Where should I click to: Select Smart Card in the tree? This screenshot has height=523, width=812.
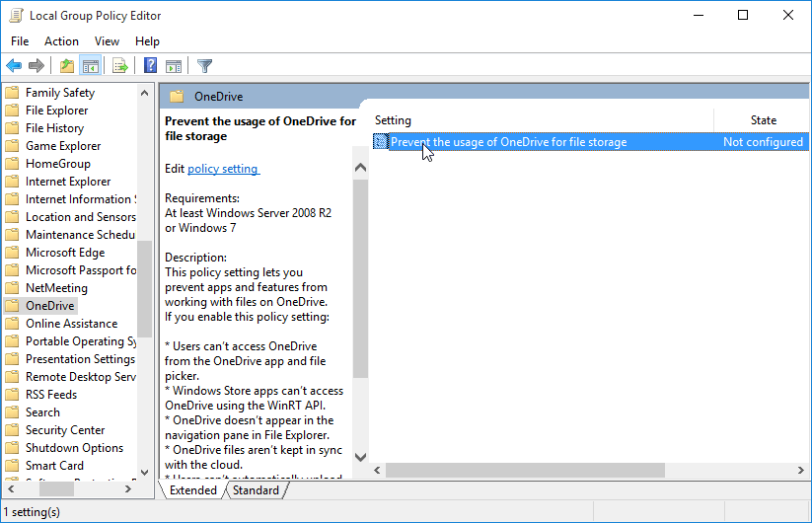pos(54,466)
